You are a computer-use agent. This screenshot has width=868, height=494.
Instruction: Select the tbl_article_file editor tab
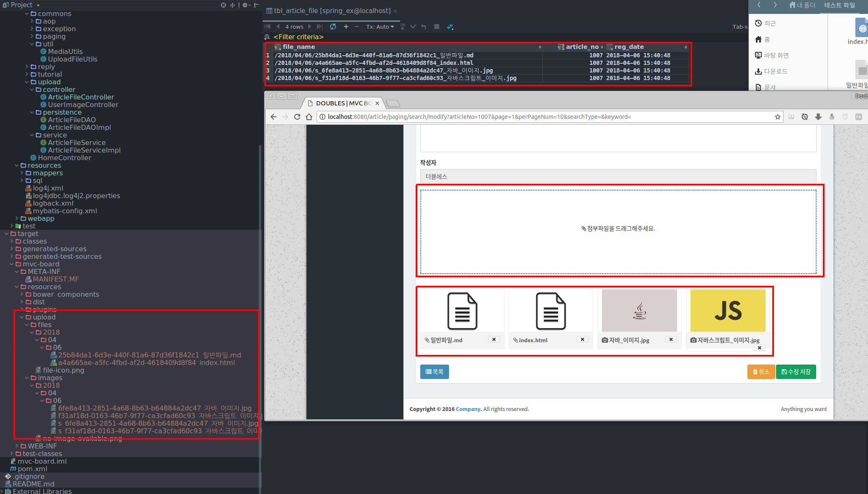pyautogui.click(x=332, y=11)
